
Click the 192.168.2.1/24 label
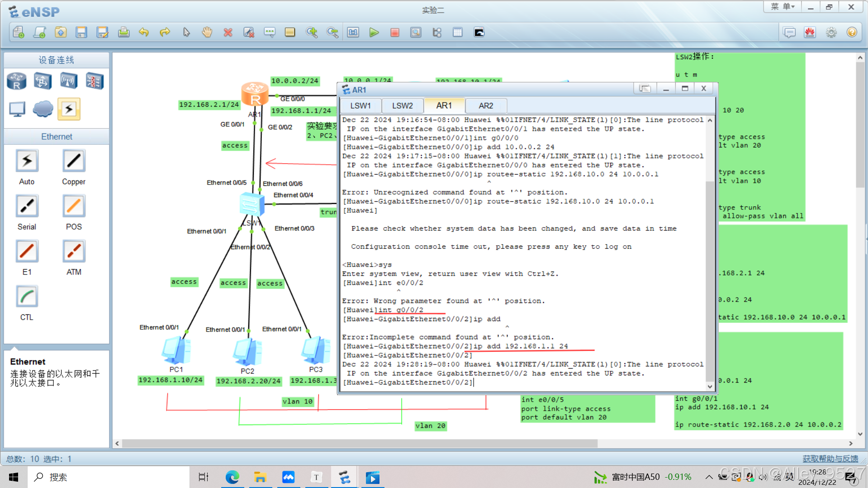(209, 105)
